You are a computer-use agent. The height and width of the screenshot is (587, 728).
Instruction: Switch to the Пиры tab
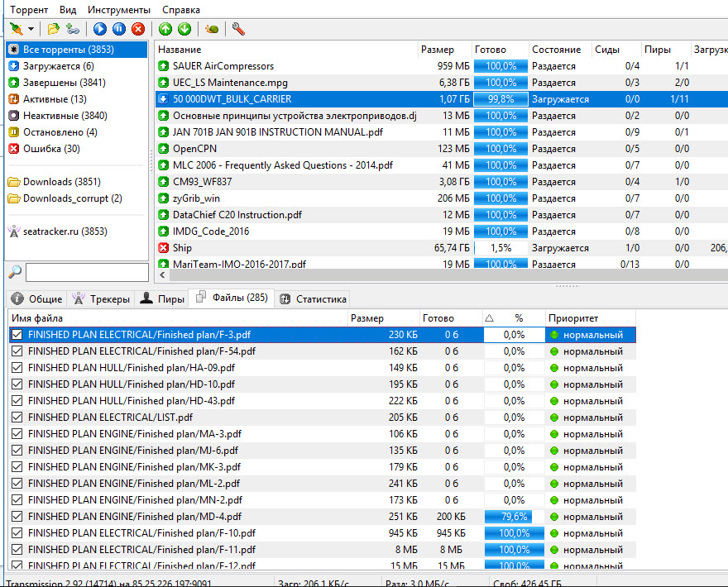coord(162,298)
